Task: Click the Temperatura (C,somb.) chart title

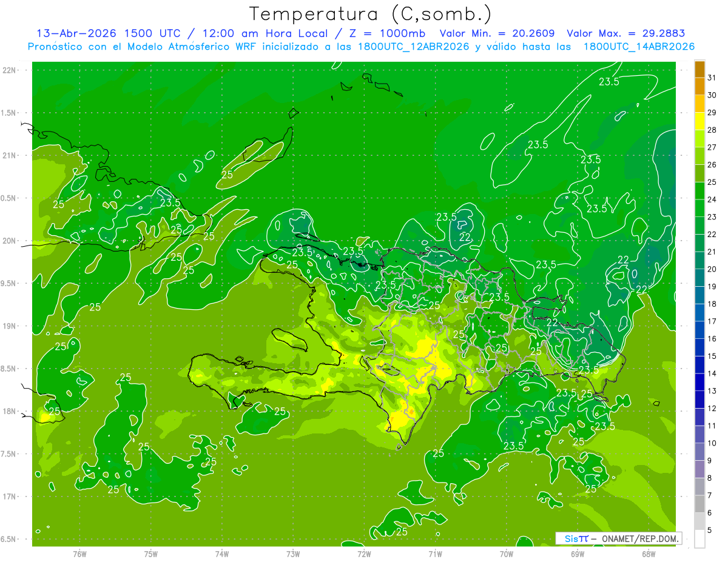Action: tap(370, 13)
